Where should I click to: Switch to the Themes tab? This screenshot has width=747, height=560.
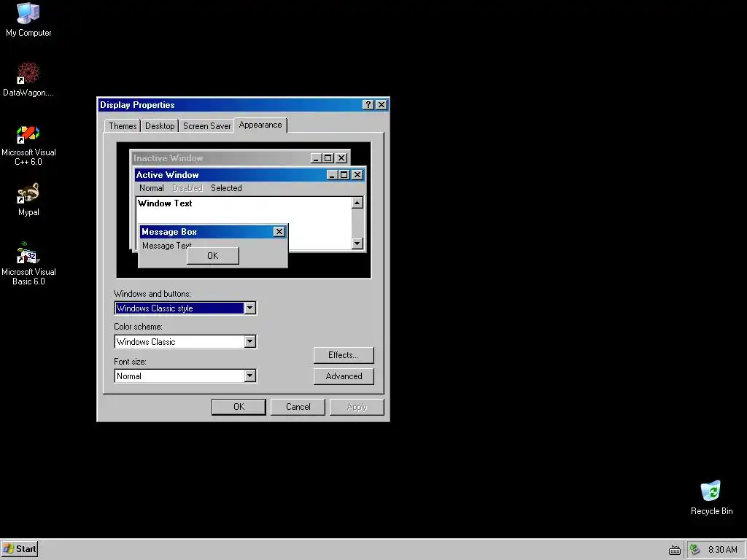pos(123,125)
